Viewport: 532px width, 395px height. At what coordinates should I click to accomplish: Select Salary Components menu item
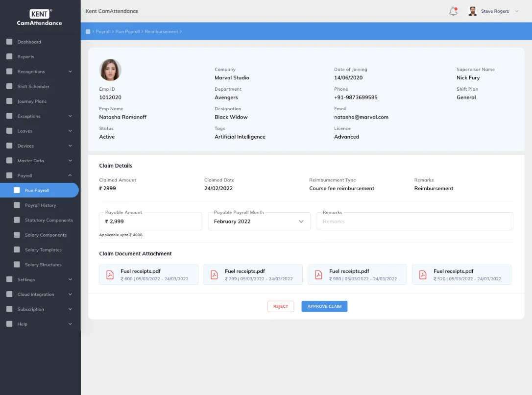click(x=46, y=235)
